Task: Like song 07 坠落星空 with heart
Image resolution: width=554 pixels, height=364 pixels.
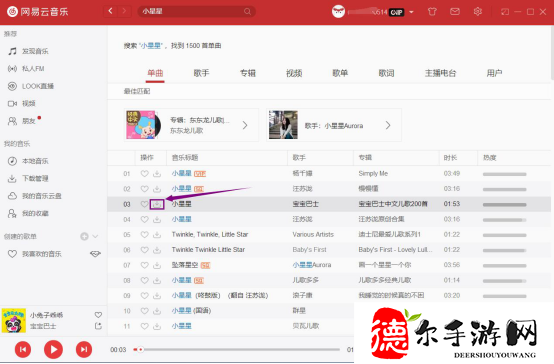Action: 145,265
